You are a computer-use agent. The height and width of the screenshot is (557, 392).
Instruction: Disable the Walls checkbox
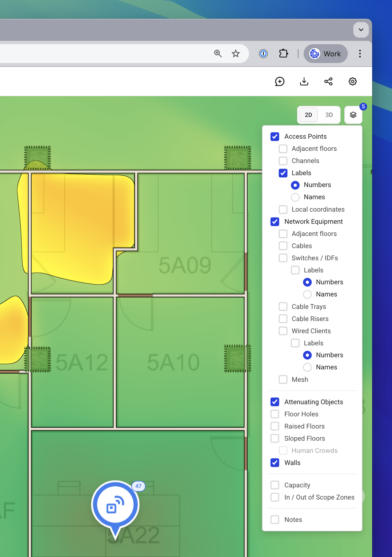click(275, 463)
